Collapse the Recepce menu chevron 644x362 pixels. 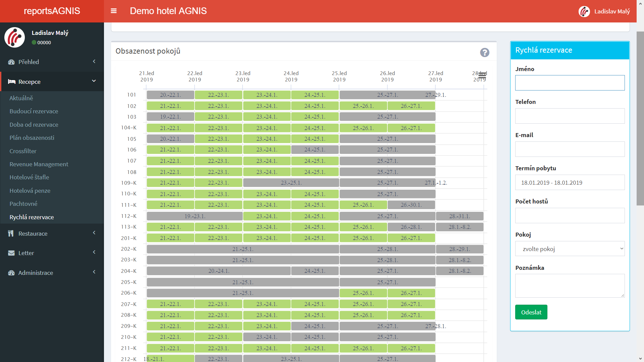pos(94,81)
